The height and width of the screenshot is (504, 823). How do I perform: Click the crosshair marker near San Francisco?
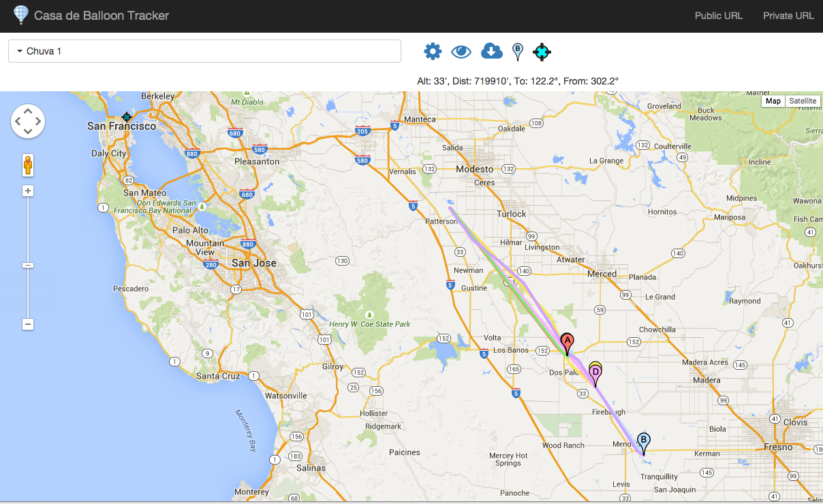tap(126, 117)
